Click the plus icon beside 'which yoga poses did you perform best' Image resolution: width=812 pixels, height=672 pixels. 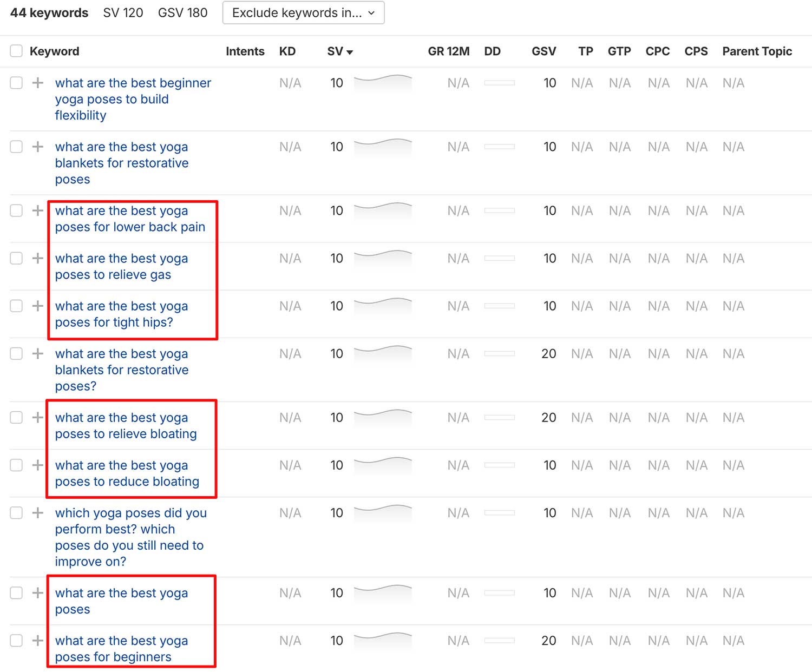click(x=37, y=513)
